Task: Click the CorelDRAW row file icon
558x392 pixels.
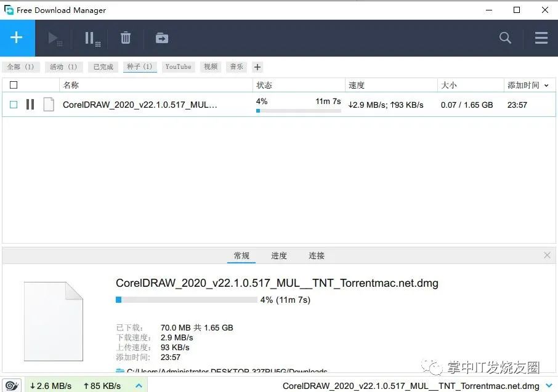Action: point(49,105)
